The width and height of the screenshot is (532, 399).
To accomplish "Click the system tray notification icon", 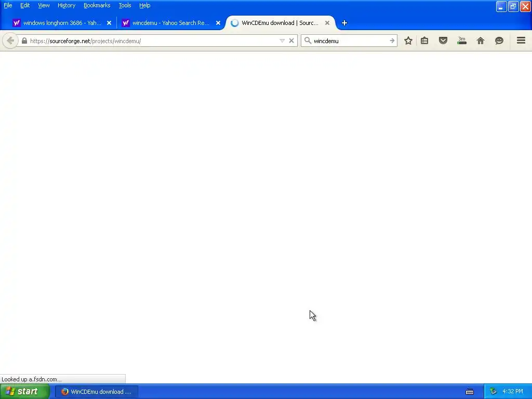I will tap(493, 392).
